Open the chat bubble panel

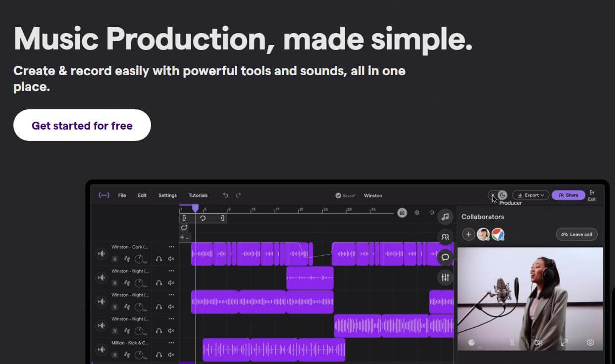pos(445,257)
